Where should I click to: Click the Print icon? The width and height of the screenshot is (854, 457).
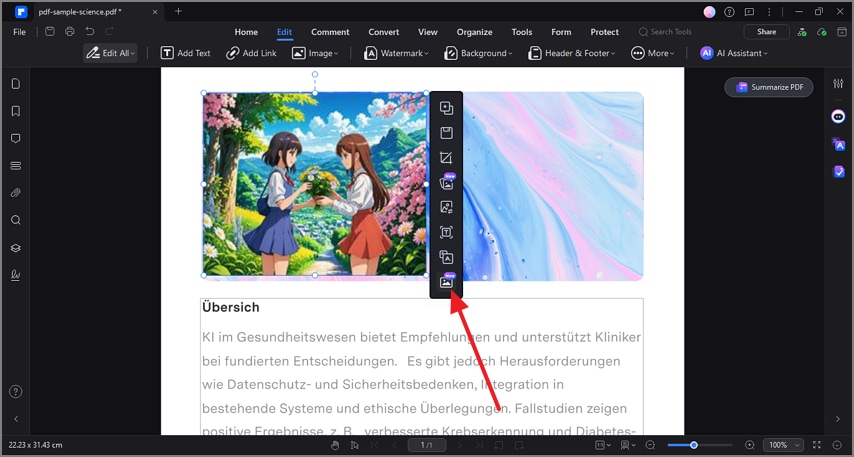tap(70, 32)
